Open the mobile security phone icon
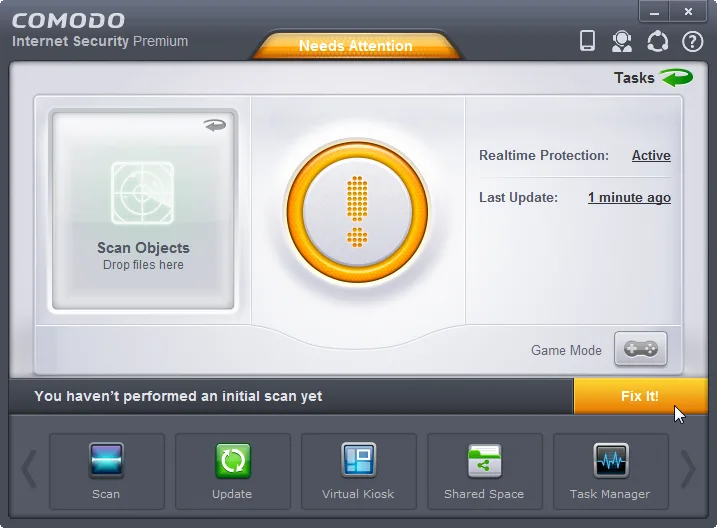717x528 pixels. [x=587, y=41]
